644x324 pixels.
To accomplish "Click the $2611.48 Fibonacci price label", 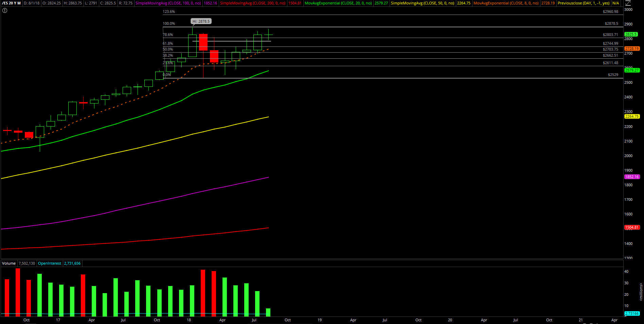I will (610, 63).
